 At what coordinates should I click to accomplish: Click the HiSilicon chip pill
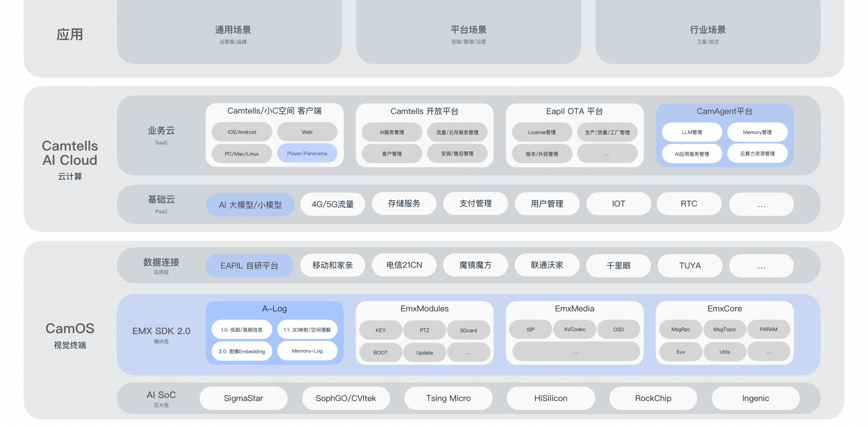pos(551,398)
